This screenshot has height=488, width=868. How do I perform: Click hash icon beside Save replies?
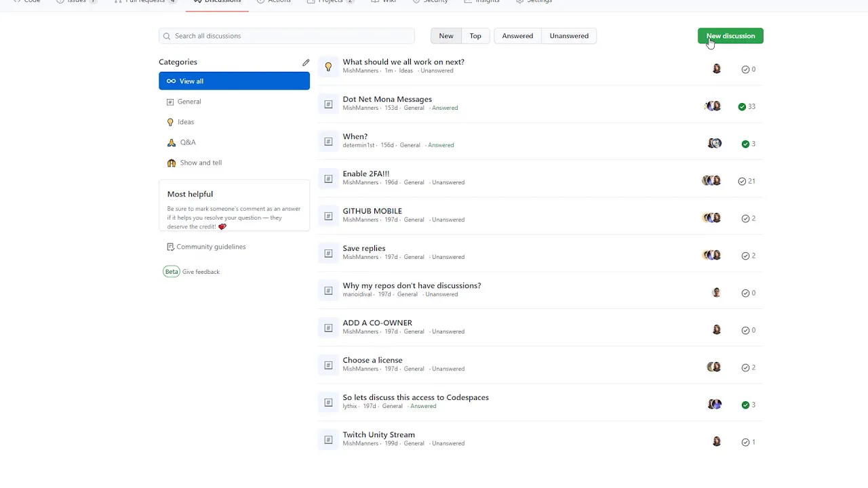click(328, 253)
